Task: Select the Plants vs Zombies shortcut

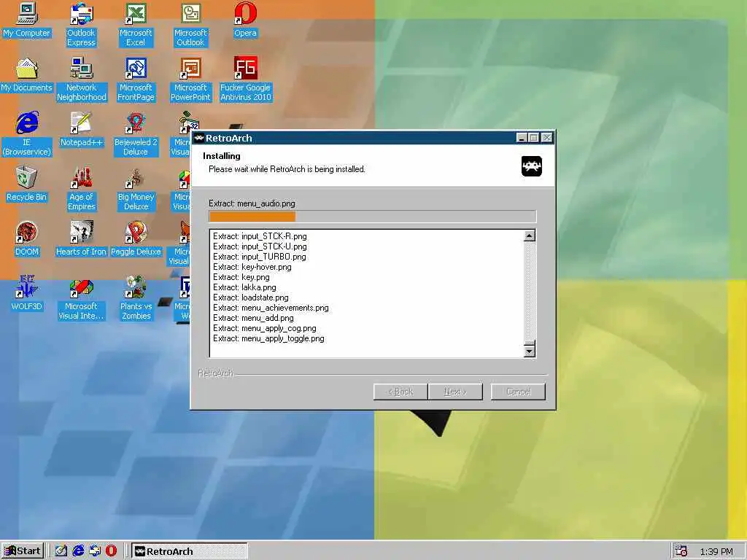Action: [136, 298]
